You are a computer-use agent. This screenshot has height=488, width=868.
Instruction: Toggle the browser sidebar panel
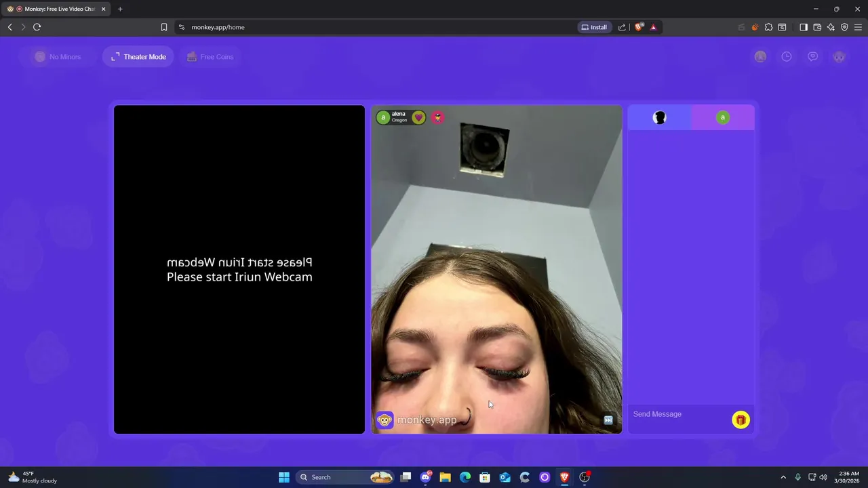click(x=804, y=27)
